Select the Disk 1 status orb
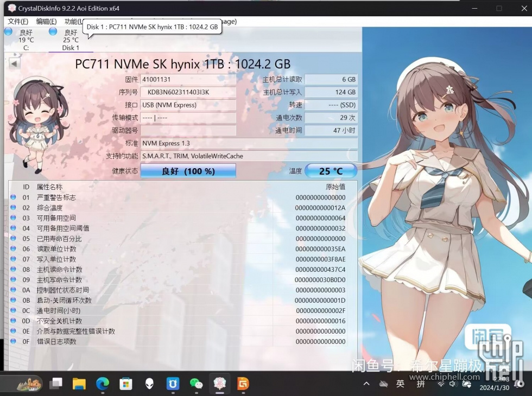The height and width of the screenshot is (396, 532). (x=53, y=31)
